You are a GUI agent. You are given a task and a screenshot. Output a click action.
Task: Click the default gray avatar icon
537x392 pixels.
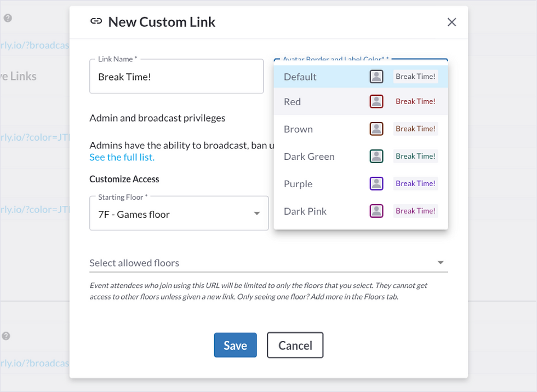click(376, 77)
